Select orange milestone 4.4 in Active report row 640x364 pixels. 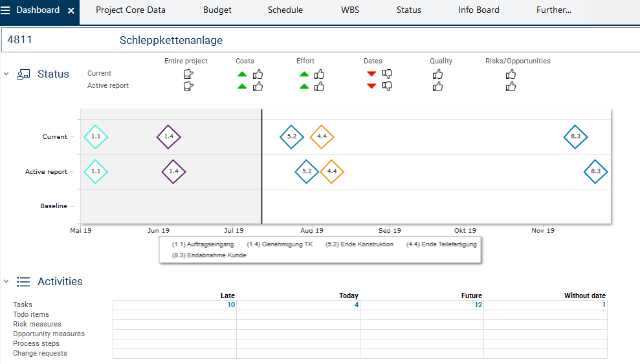(332, 171)
